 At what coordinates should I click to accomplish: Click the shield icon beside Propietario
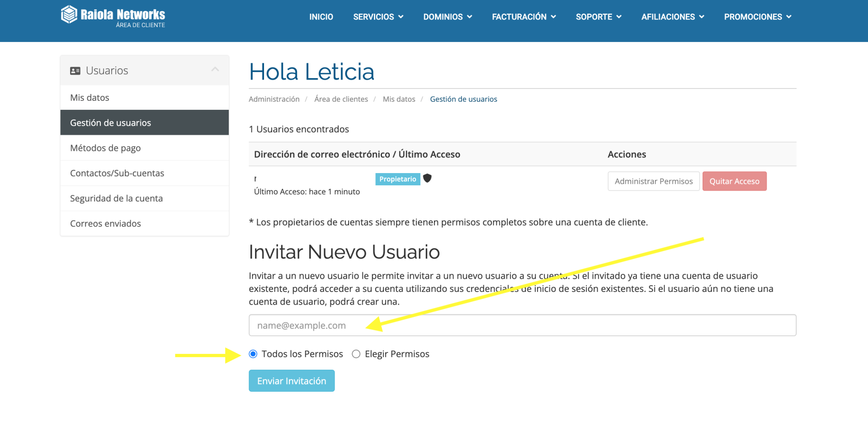[427, 179]
